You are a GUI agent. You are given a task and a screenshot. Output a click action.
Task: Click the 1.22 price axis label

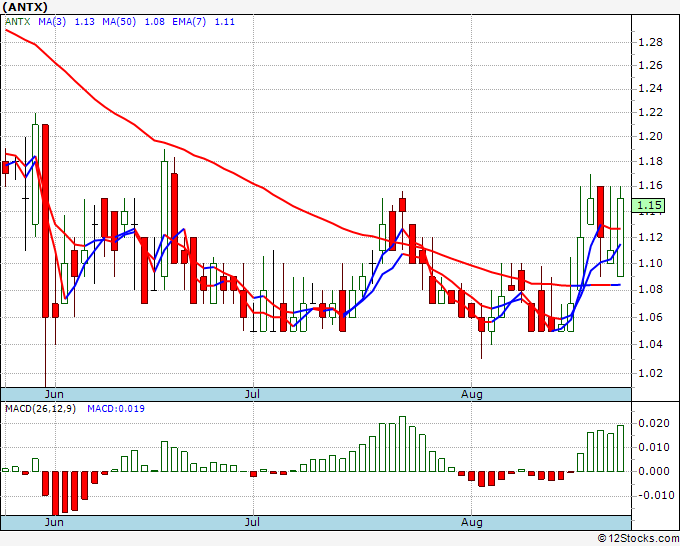point(651,112)
